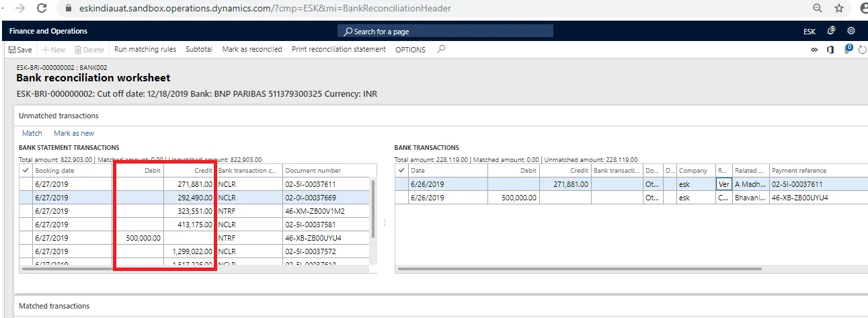
Task: Open the Bank transaction c... column header
Action: click(249, 171)
